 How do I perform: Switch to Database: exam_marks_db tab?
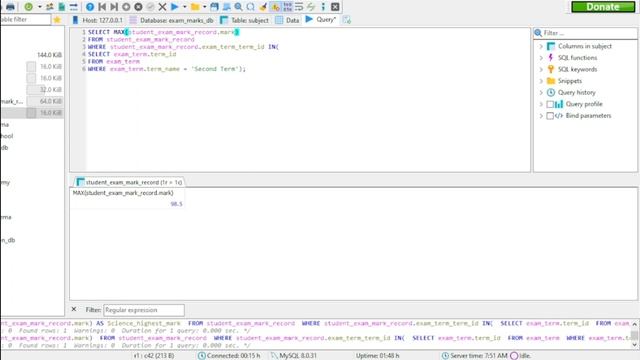pos(171,20)
